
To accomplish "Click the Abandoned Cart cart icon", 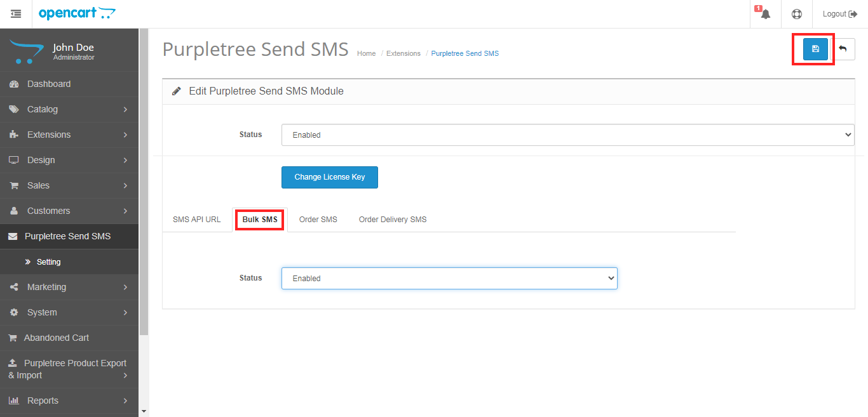I will (13, 338).
